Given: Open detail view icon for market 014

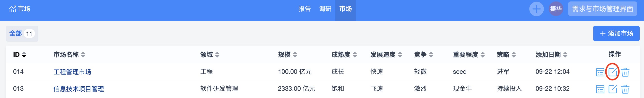Looking at the screenshot, I should 600,72.
